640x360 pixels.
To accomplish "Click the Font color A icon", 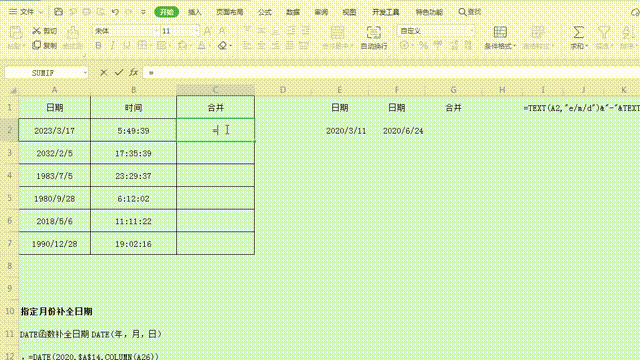I will point(202,46).
